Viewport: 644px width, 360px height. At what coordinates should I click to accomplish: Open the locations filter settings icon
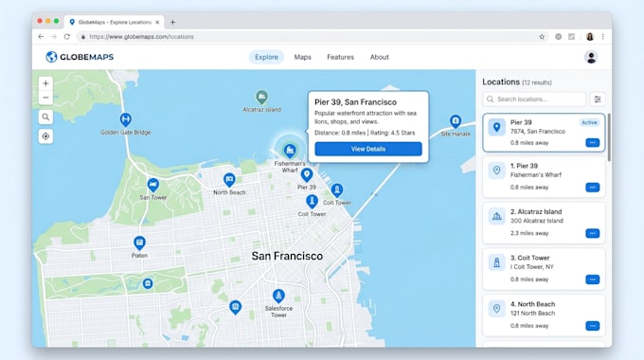coord(598,99)
